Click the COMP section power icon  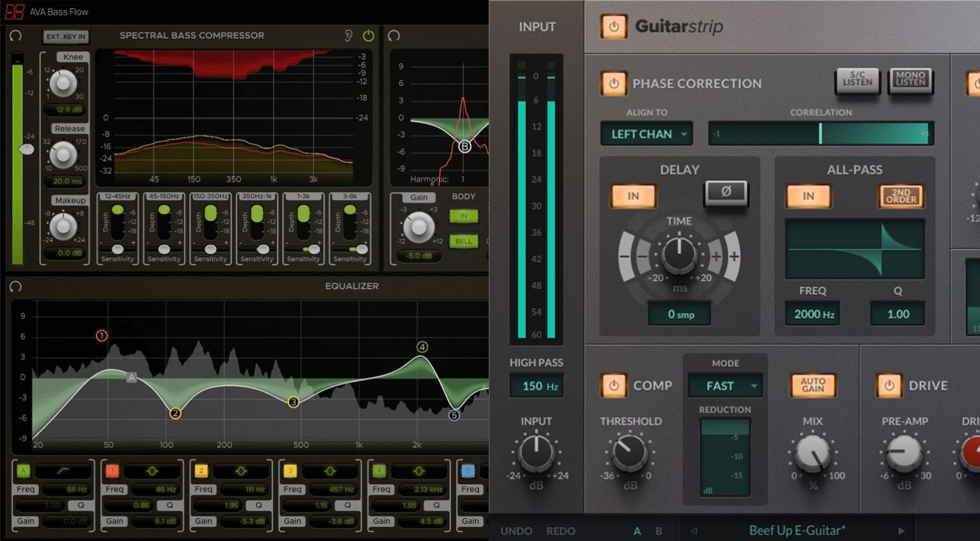point(613,385)
